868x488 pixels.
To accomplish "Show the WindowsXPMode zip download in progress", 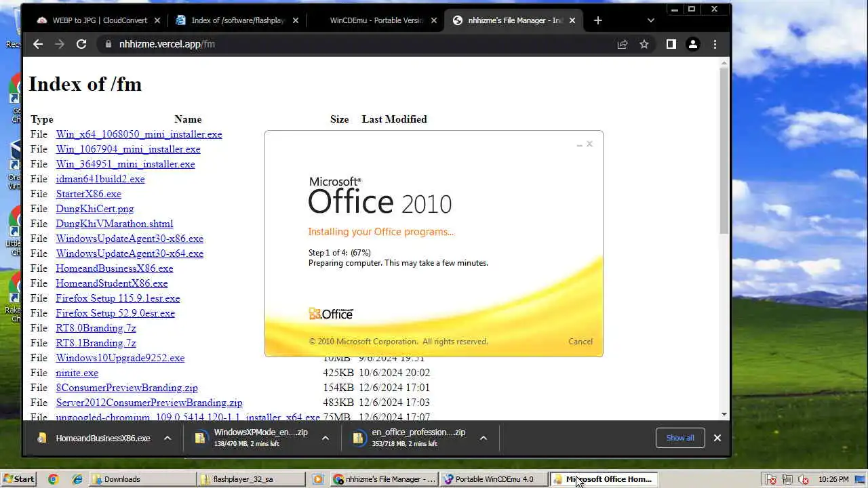I will [251, 438].
